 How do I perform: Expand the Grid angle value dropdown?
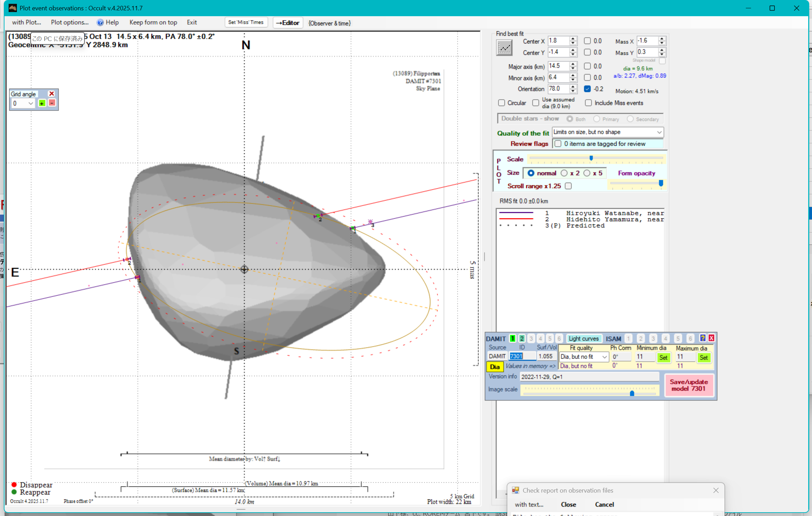click(x=31, y=103)
